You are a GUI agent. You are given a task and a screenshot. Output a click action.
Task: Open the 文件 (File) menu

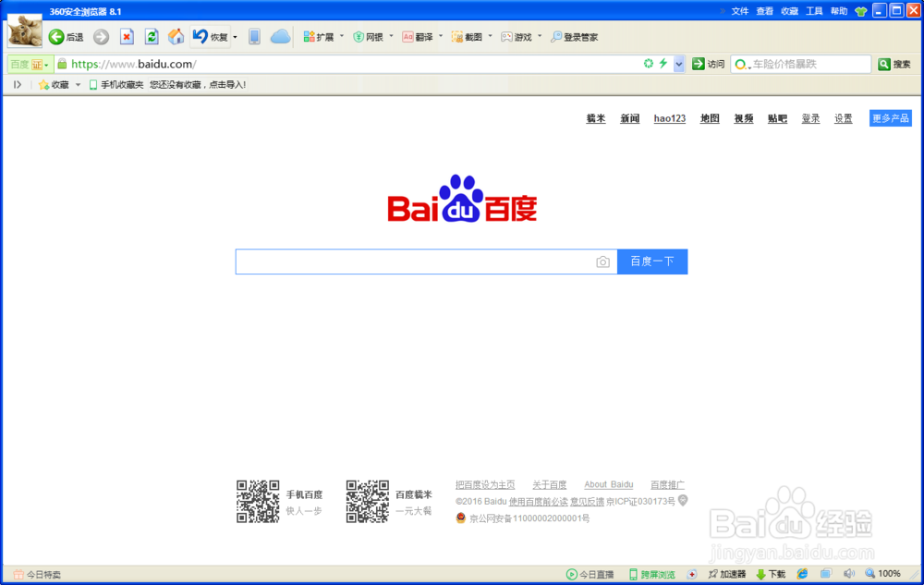(x=740, y=11)
